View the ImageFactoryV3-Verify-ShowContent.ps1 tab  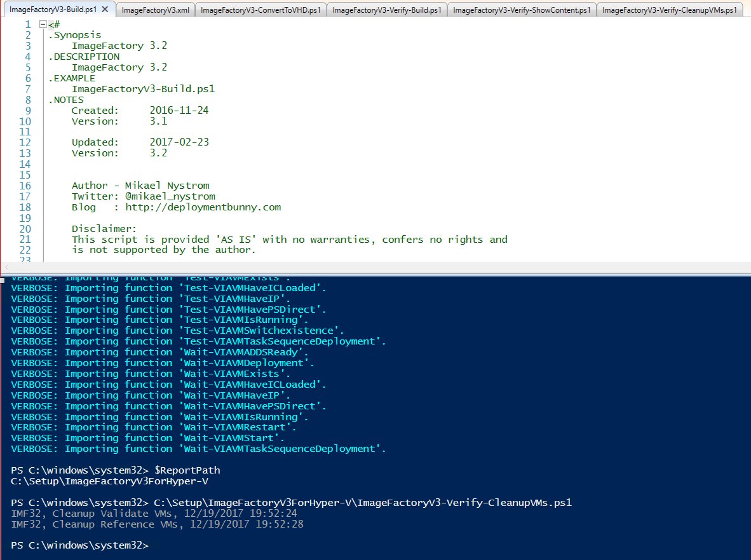pyautogui.click(x=521, y=10)
